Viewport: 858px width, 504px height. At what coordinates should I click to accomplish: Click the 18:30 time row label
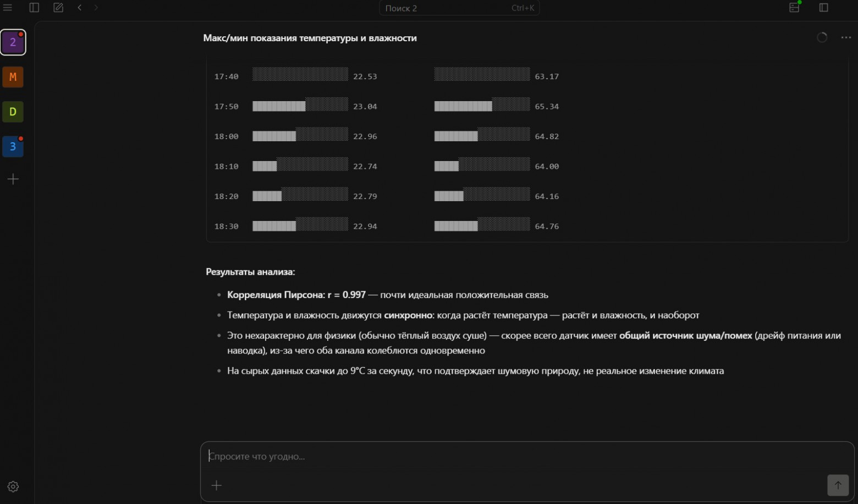pyautogui.click(x=226, y=226)
